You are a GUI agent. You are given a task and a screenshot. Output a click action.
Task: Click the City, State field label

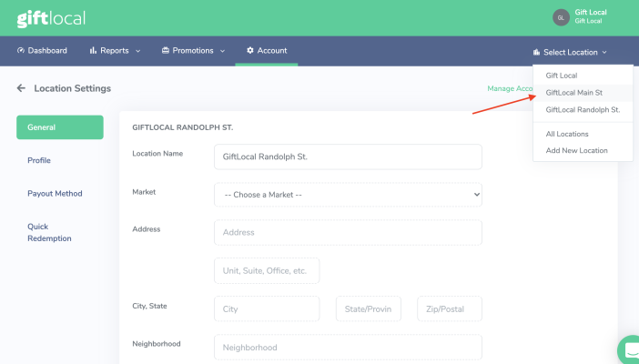coord(149,306)
